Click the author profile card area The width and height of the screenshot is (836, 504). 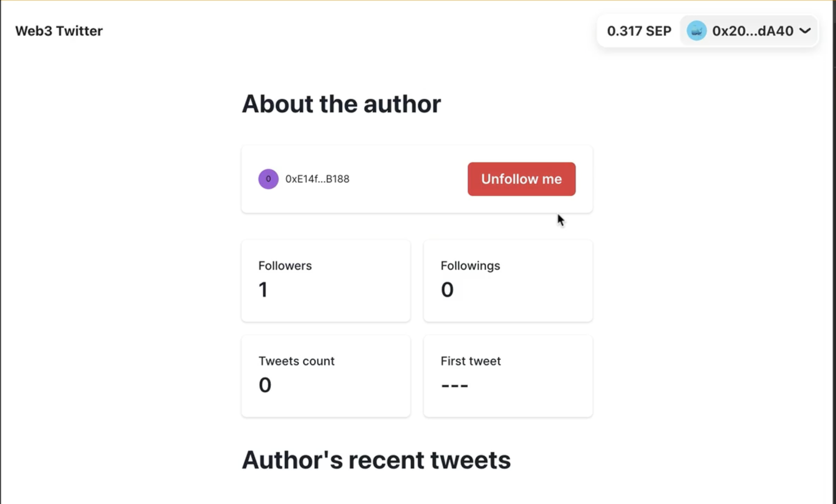[x=417, y=179]
